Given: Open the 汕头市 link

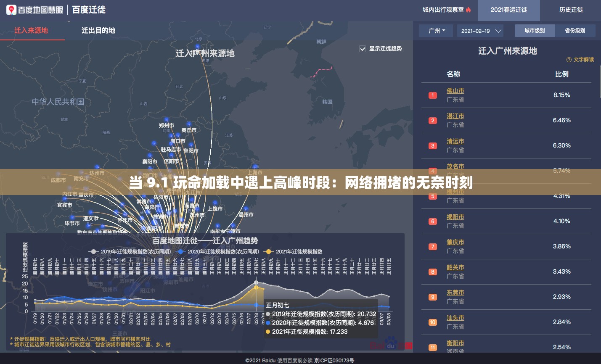Looking at the screenshot, I should [455, 318].
